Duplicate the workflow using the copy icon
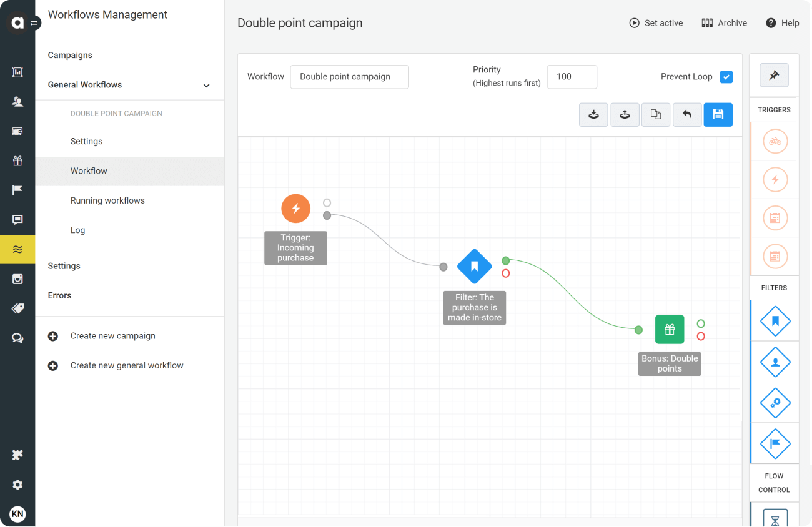This screenshot has width=812, height=527. tap(656, 114)
